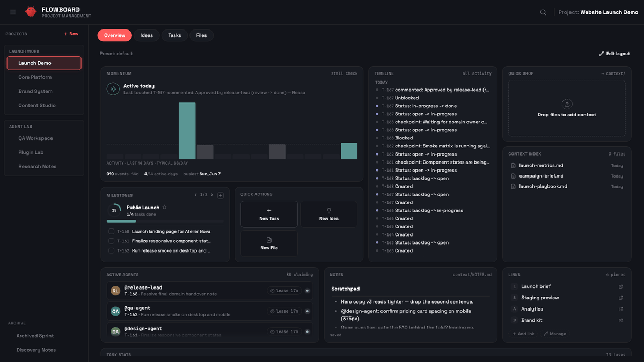
Task: Star the Public Launch milestone
Action: click(164, 207)
